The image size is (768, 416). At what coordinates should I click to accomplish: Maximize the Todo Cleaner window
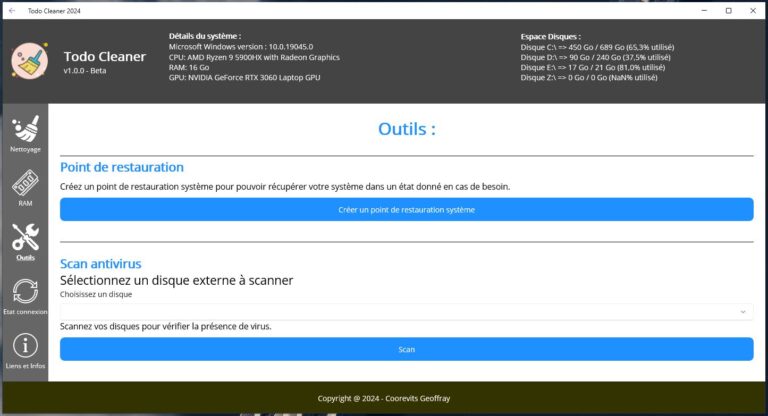(x=728, y=10)
